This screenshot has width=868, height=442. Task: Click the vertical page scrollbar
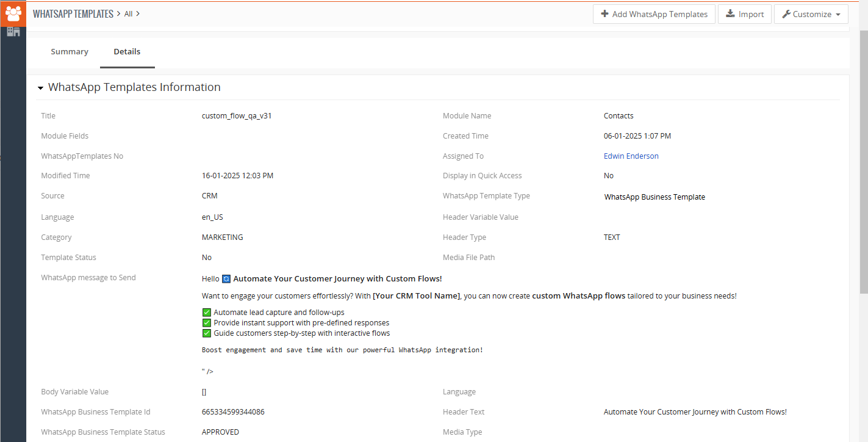tap(863, 183)
